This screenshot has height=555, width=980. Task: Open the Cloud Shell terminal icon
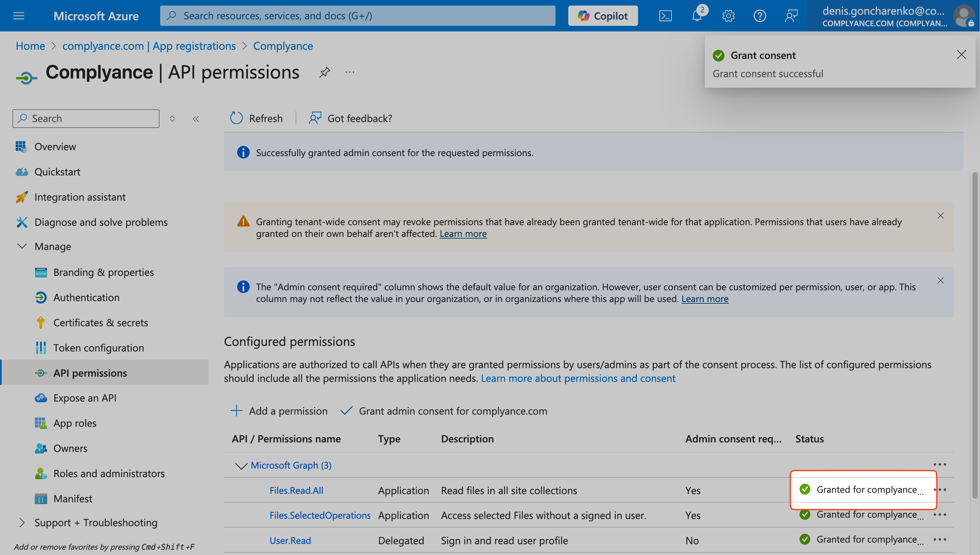665,16
